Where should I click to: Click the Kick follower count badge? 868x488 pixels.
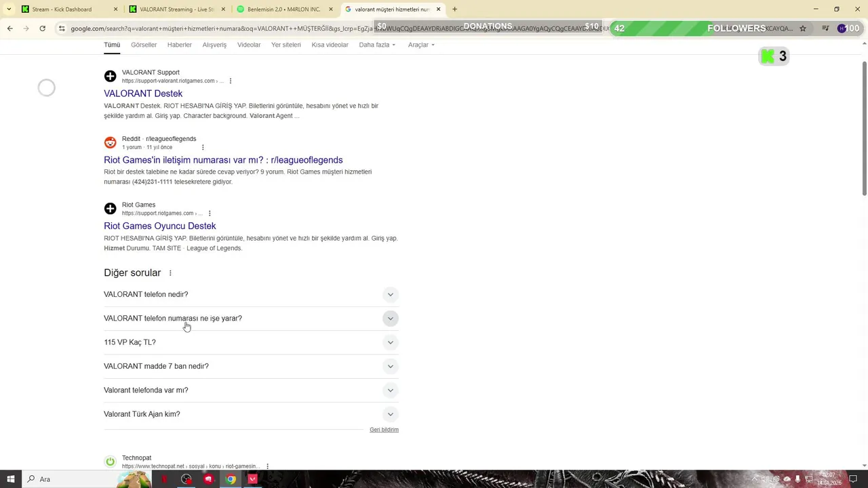pos(774,56)
